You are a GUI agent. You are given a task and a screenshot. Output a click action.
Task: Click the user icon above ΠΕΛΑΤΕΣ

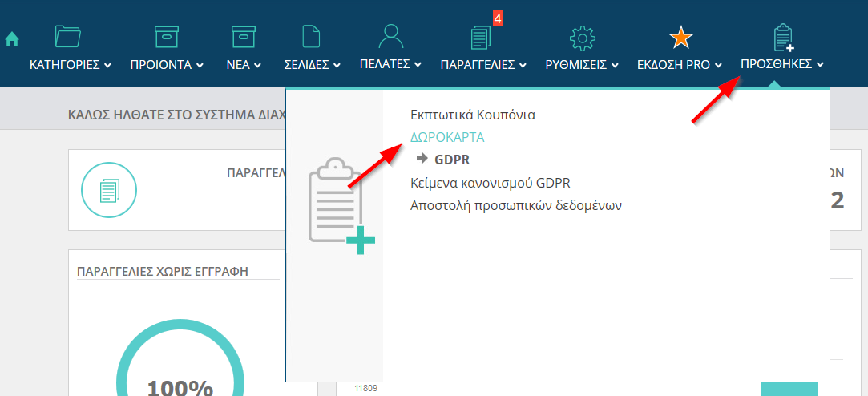(x=390, y=37)
